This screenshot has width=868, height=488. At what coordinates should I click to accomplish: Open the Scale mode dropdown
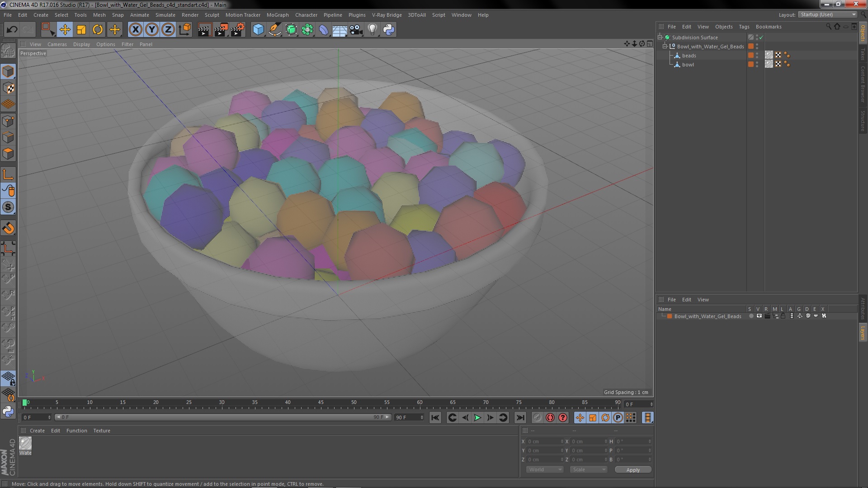coord(588,470)
